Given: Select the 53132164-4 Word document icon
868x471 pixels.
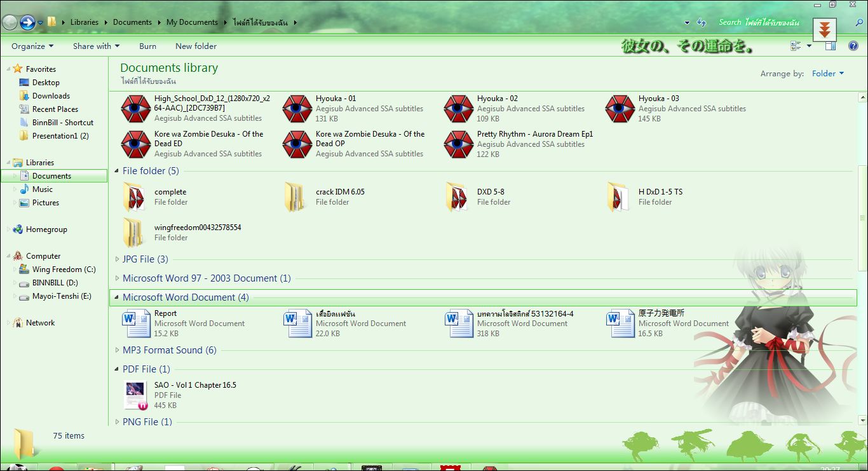Looking at the screenshot, I should pyautogui.click(x=459, y=323).
